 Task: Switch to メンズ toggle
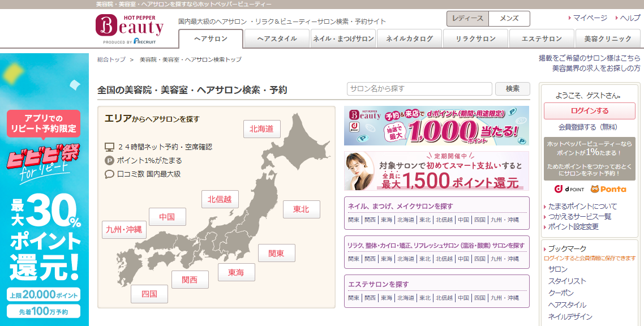coord(509,19)
